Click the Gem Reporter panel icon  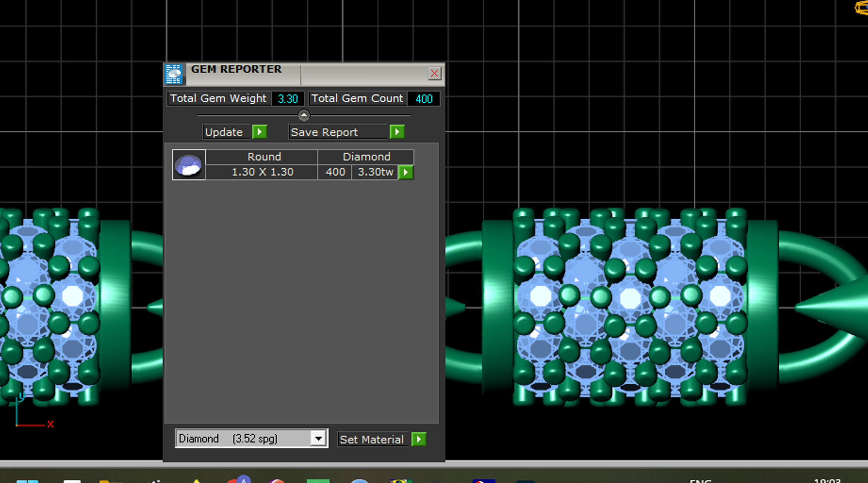point(174,74)
